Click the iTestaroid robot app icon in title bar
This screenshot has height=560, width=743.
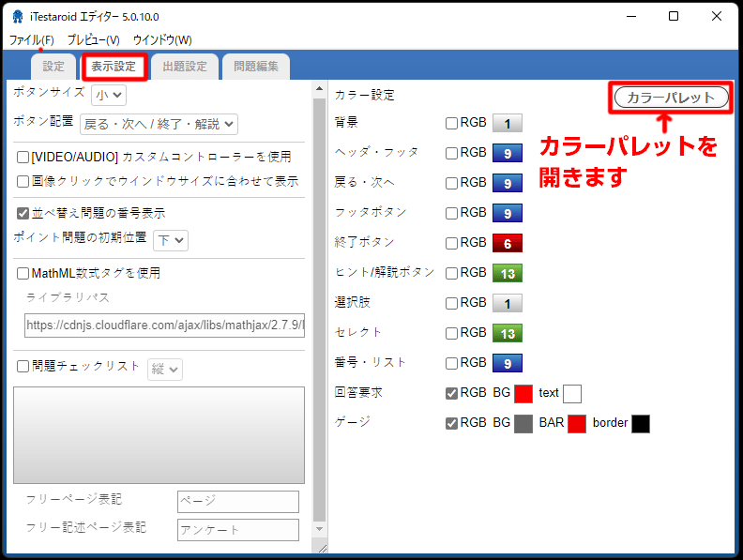pos(18,17)
